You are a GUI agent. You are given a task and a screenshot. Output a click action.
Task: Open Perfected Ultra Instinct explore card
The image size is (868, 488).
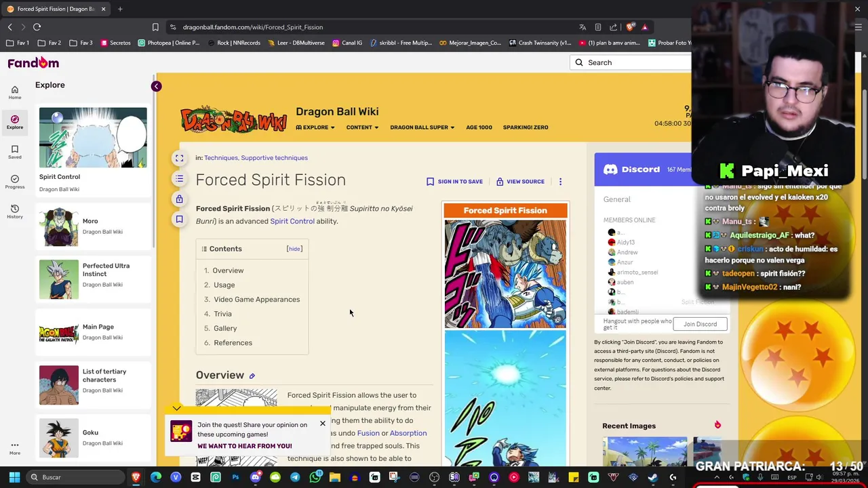93,279
